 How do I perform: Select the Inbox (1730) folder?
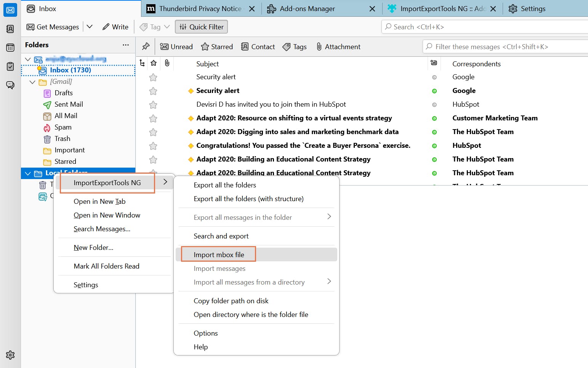(x=78, y=70)
